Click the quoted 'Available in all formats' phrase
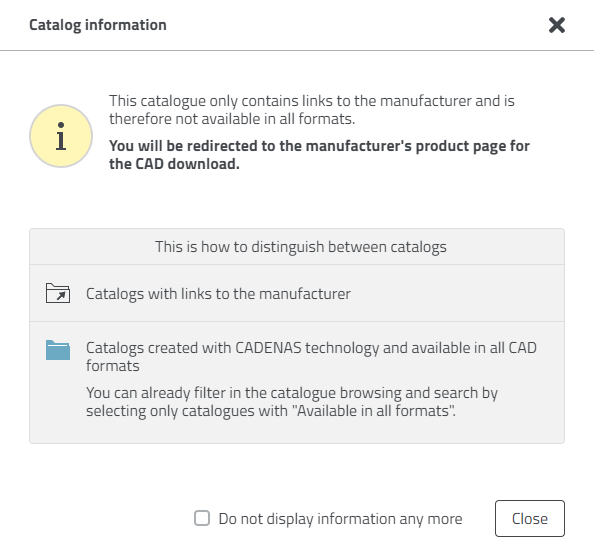Screen dimensions: 594x559 tap(374, 411)
